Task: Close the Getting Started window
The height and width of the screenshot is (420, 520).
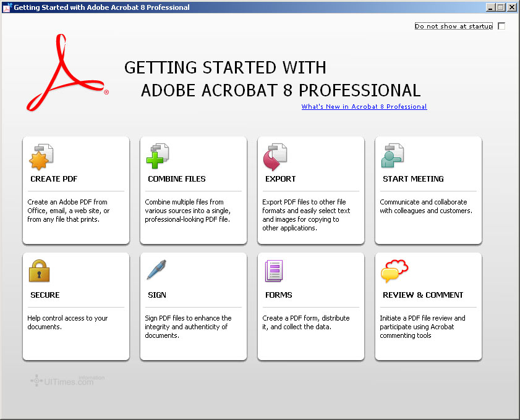Action: [512, 7]
